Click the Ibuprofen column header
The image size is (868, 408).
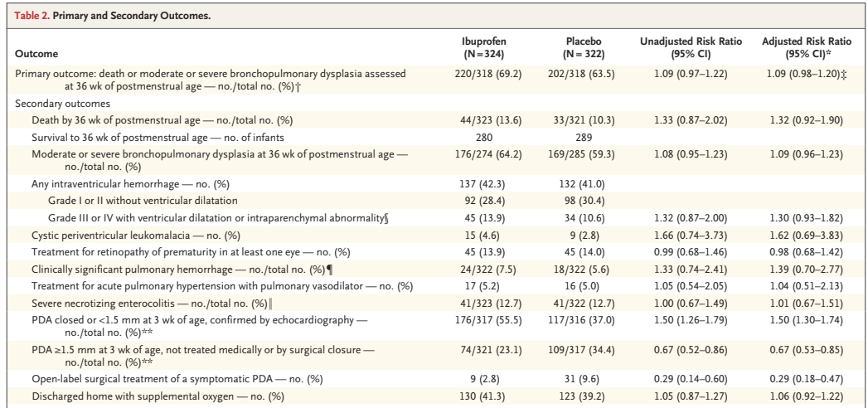483,46
